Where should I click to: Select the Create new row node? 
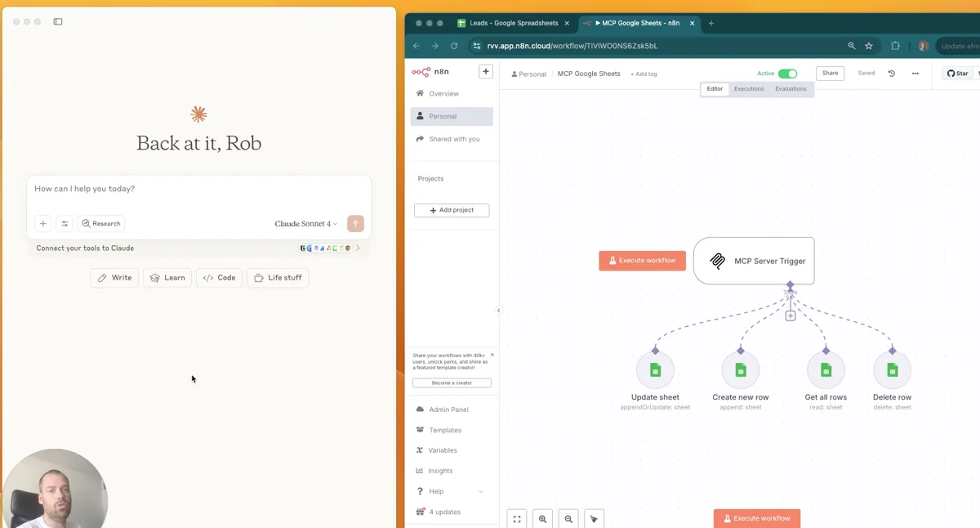point(741,370)
